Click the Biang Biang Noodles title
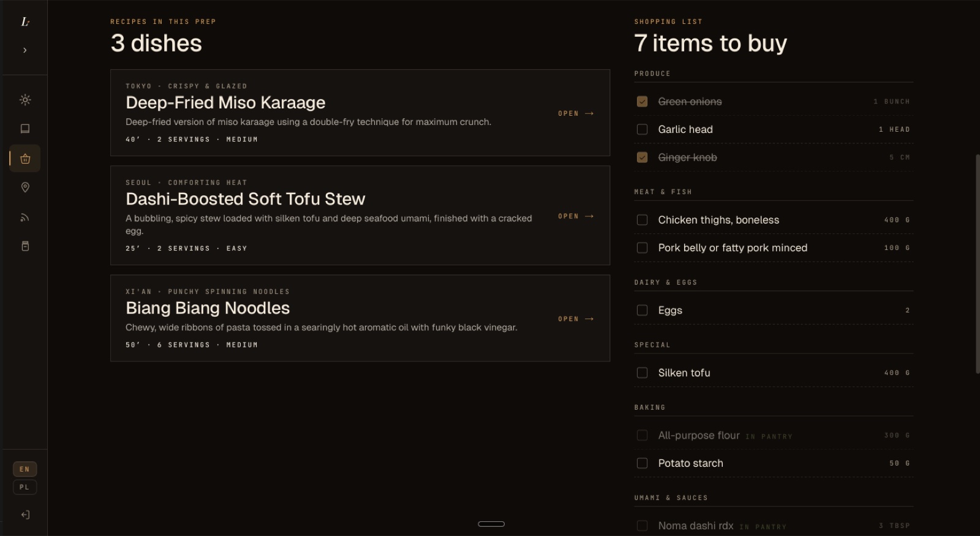 pos(208,308)
